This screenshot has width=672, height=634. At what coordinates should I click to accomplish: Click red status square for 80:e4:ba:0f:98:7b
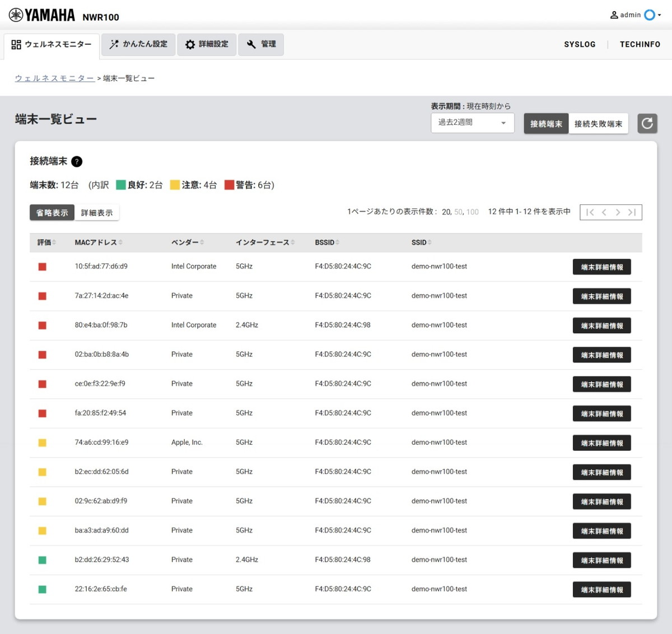[42, 325]
